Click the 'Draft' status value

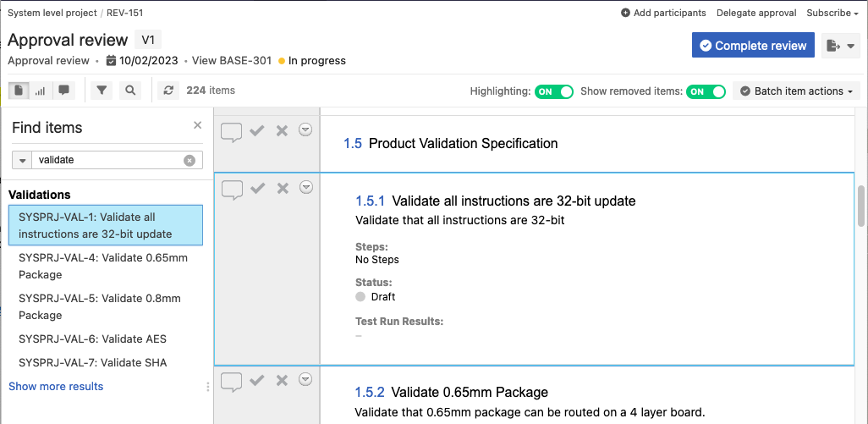pyautogui.click(x=383, y=297)
